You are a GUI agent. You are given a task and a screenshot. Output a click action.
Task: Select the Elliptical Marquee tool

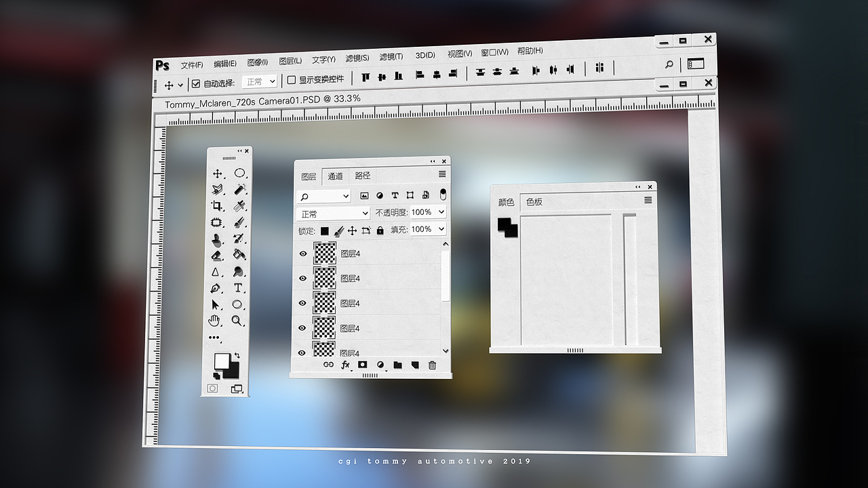pyautogui.click(x=239, y=173)
